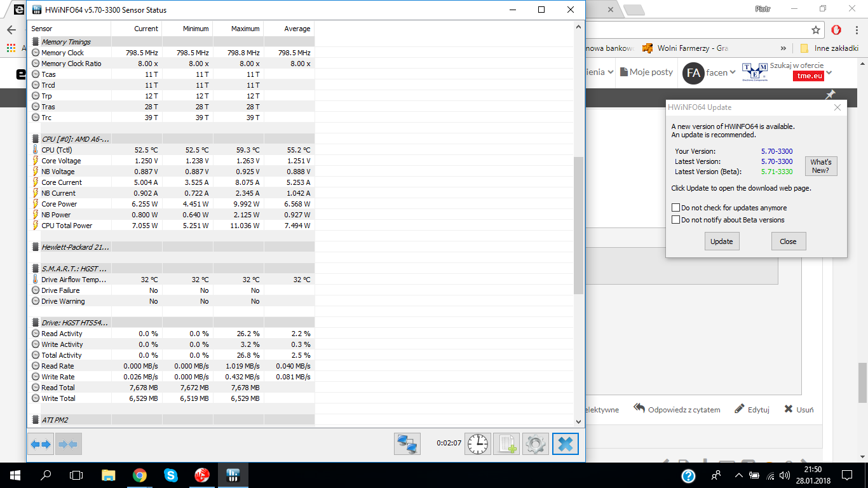Open Task View on the taskbar

click(76, 475)
